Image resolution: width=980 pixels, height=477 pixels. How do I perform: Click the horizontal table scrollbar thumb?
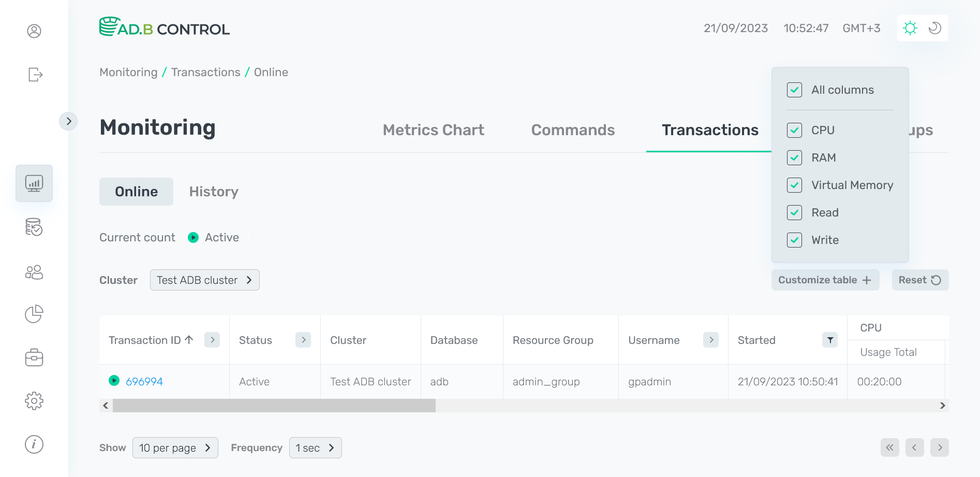(x=274, y=406)
